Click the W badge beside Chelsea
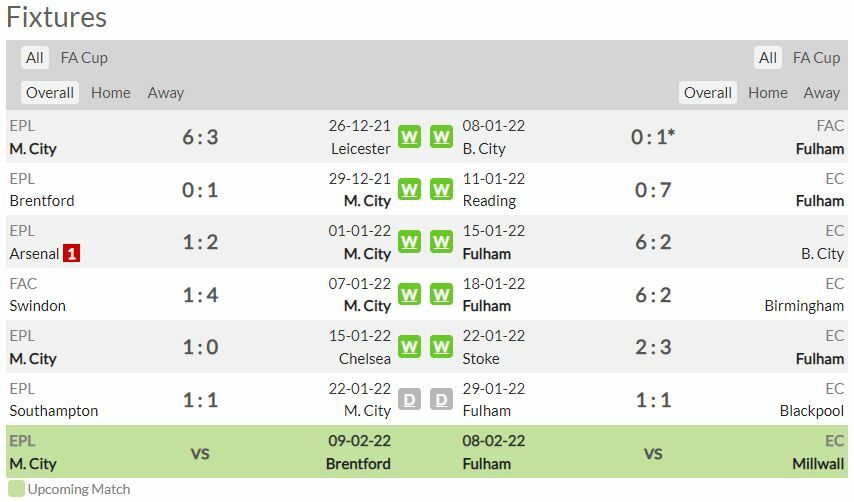 [409, 347]
